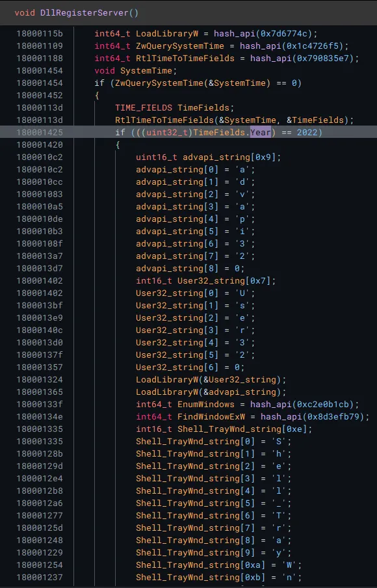Click address 18000140c
Image resolution: width=377 pixels, height=588 pixels.
point(40,330)
